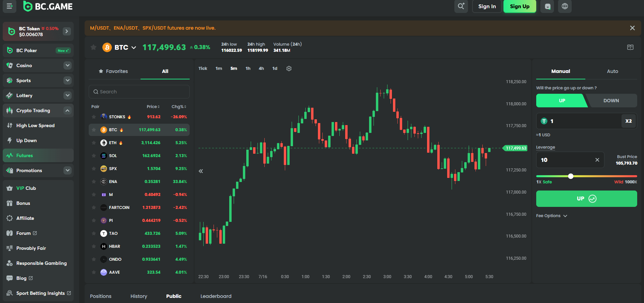Double the bet with X2 button
The height and width of the screenshot is (303, 644).
tap(629, 121)
